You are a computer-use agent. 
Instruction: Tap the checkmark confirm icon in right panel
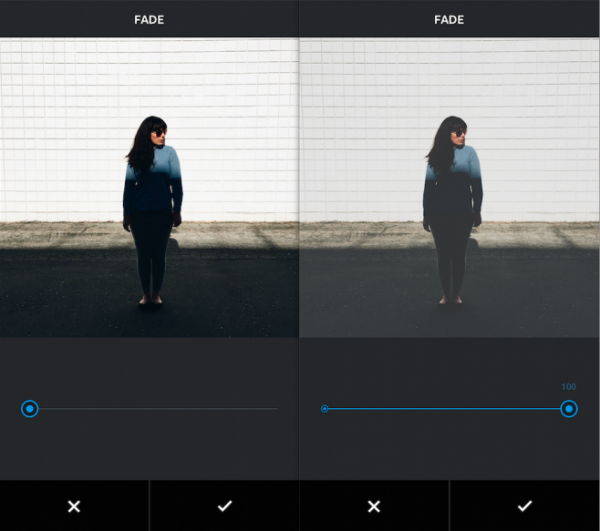[x=524, y=506]
